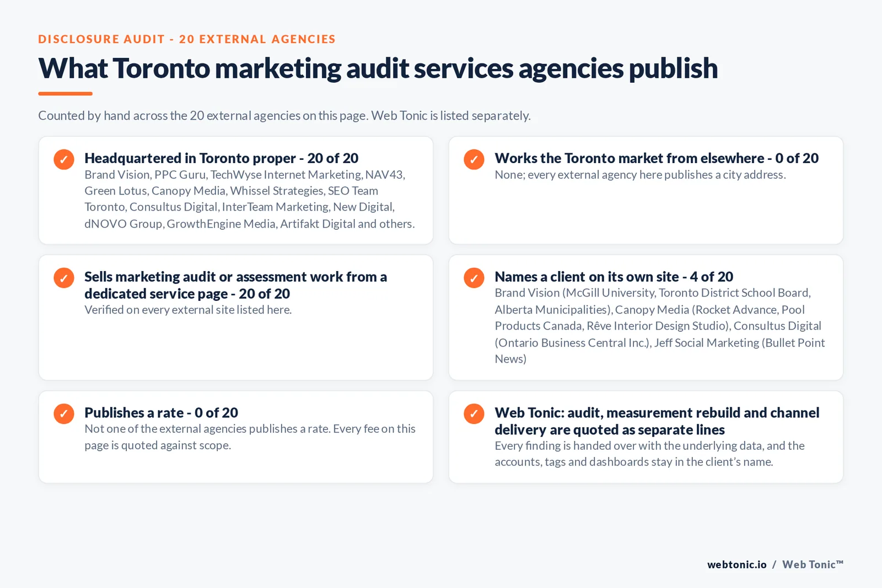Click 'Names a client on its own site' heading

(x=614, y=277)
